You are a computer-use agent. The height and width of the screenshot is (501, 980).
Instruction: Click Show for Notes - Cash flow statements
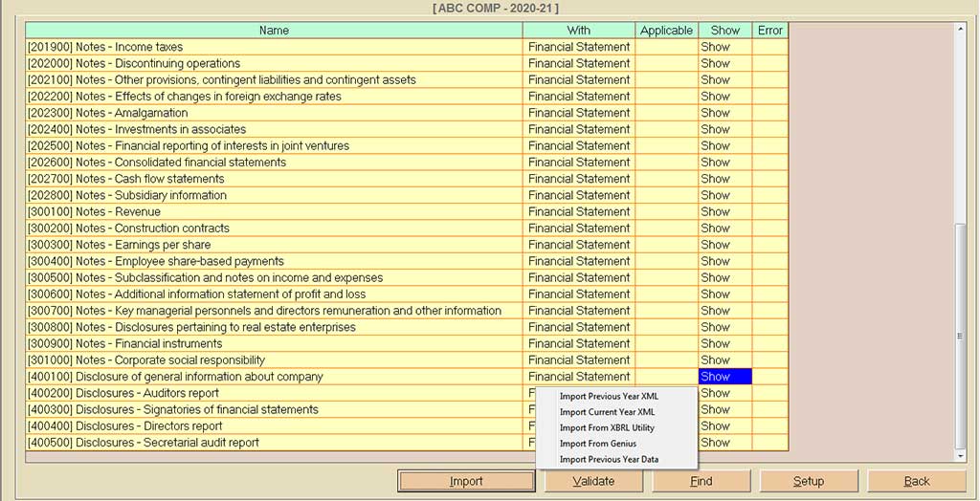[x=724, y=179]
